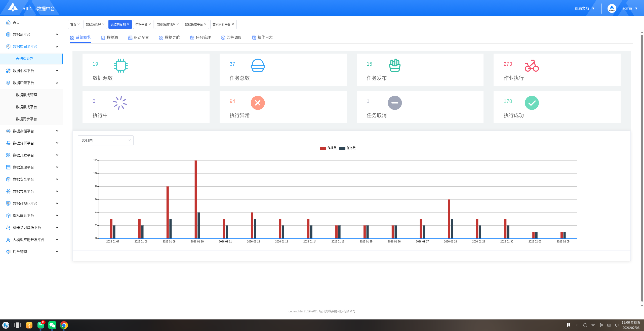
Task: Click the gray minus 任务取消 icon
Action: (x=394, y=103)
